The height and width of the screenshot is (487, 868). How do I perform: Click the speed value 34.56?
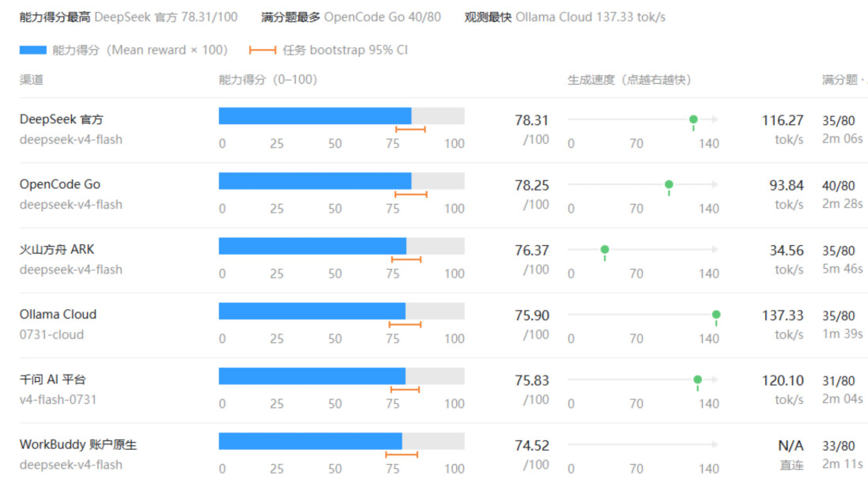point(786,250)
